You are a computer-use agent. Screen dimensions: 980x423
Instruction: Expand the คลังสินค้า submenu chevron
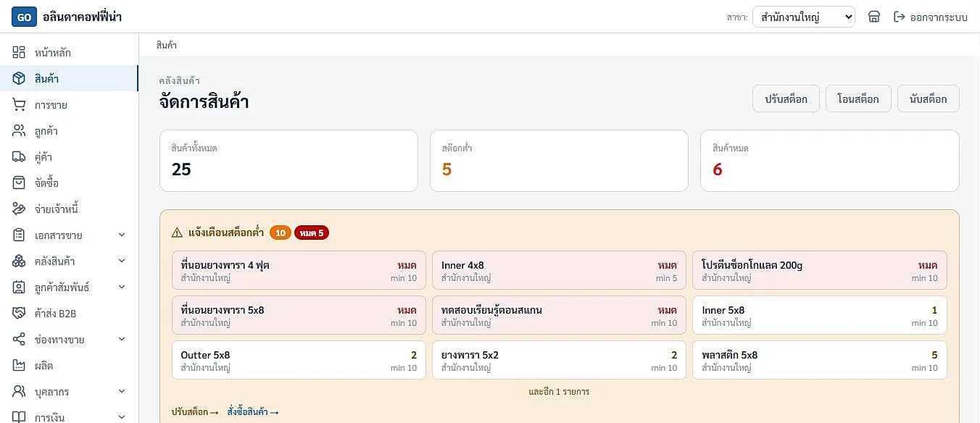pyautogui.click(x=122, y=261)
